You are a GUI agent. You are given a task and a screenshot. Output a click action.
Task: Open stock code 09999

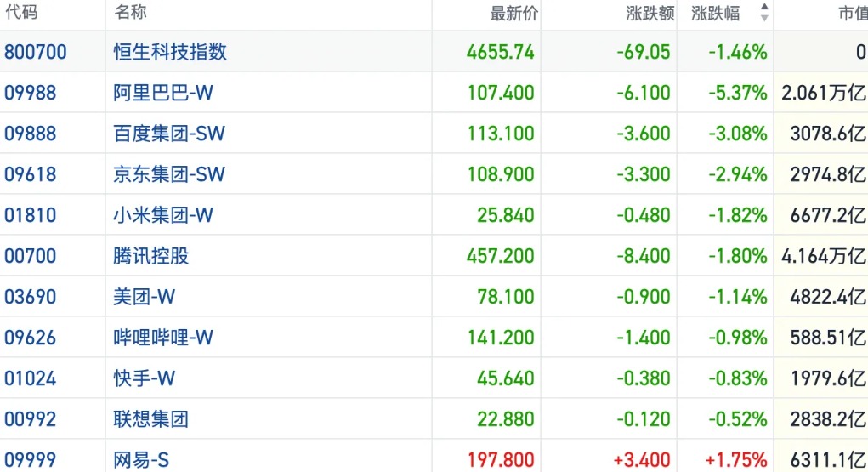point(30,460)
